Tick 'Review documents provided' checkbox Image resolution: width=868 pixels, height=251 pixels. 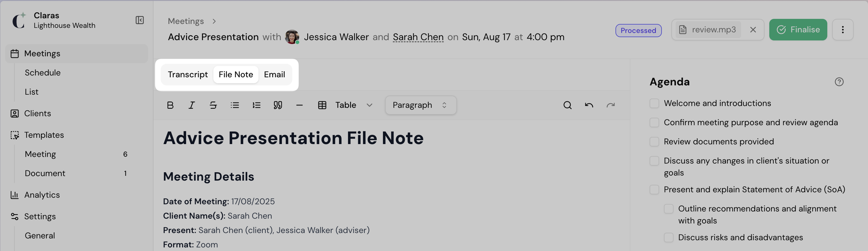click(x=654, y=142)
